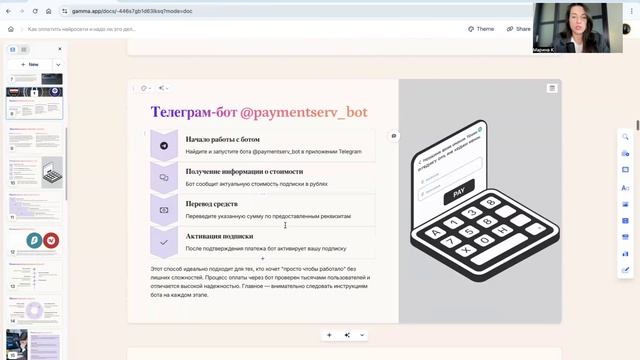Click the money icon for third step

pos(164,210)
